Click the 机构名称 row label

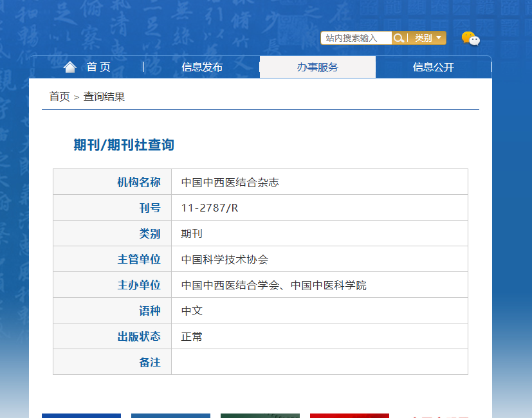(139, 182)
